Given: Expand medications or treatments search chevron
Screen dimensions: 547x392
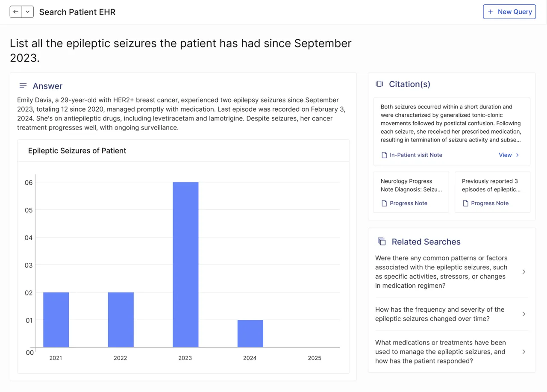Looking at the screenshot, I should click(524, 352).
